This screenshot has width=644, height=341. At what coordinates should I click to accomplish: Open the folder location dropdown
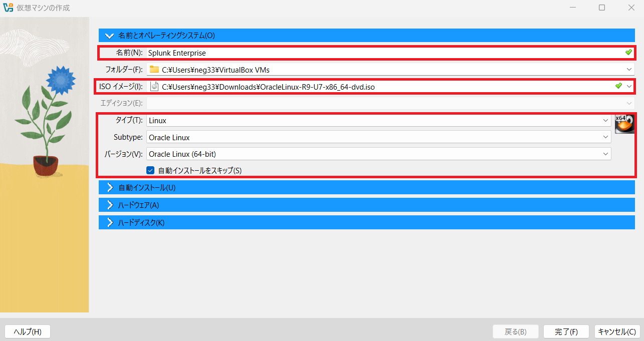pos(629,70)
